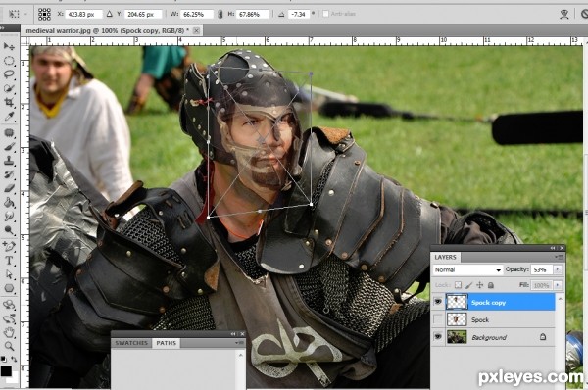588x390 pixels.
Task: Collapse the Swatches/Paths panel to icons
Action: [x=233, y=333]
